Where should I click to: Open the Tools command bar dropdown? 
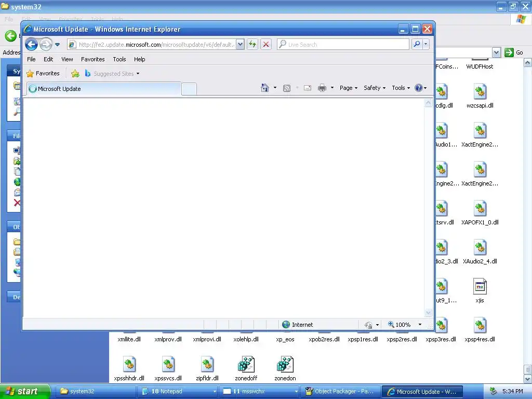click(401, 88)
